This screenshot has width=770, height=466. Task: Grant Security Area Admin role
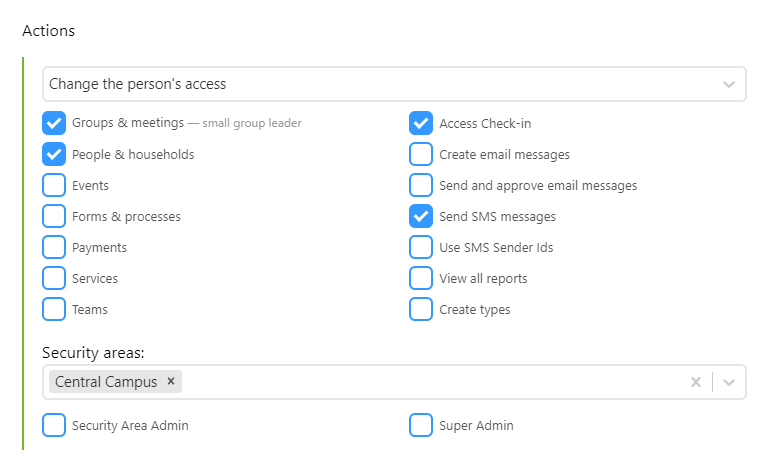point(54,425)
